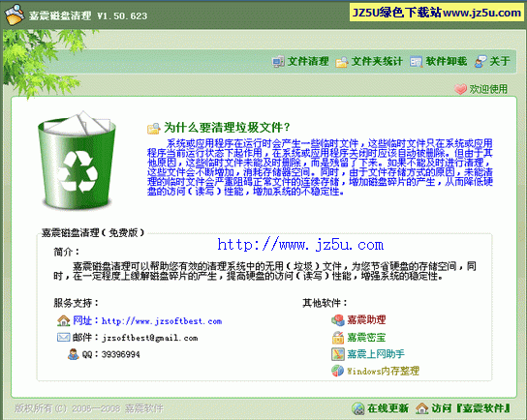Click the 欢迎使用 heart icon
This screenshot has height=420, width=527.
460,89
